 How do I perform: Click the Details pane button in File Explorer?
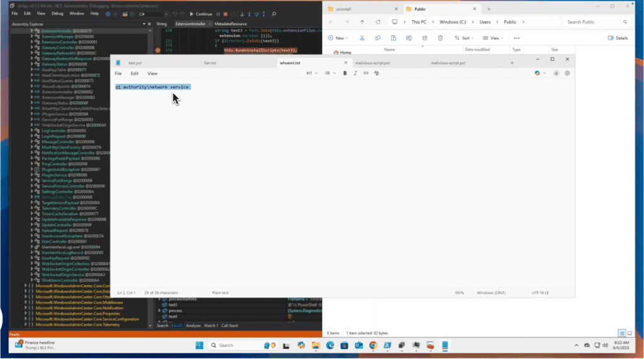click(618, 38)
